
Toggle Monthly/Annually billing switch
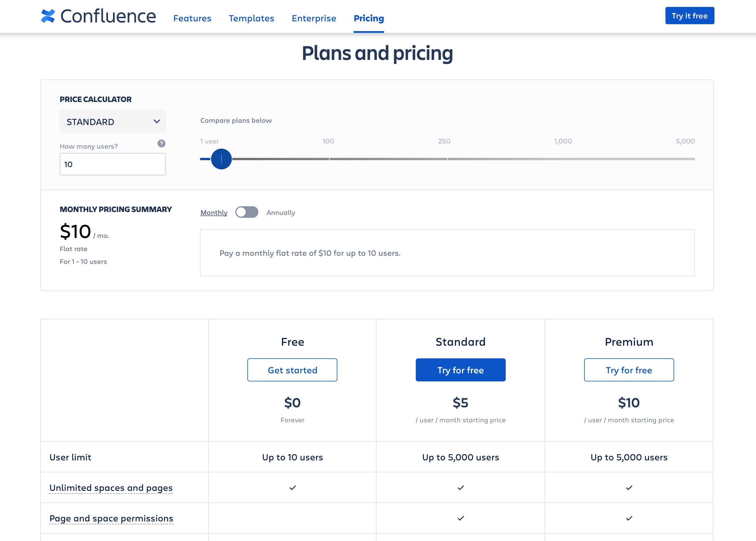click(x=247, y=212)
